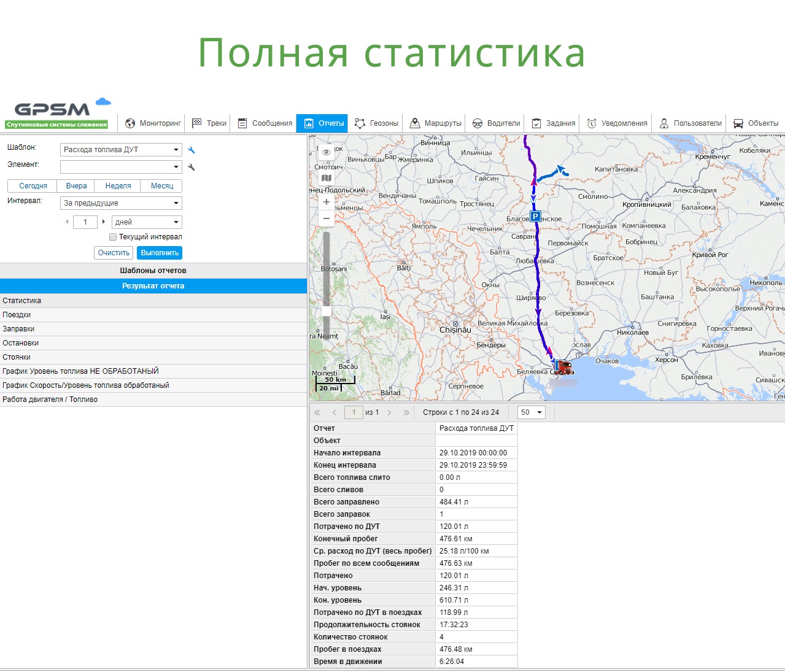Toggle the map visibility eye icon
Image resolution: width=785 pixels, height=672 pixels.
coord(327,152)
